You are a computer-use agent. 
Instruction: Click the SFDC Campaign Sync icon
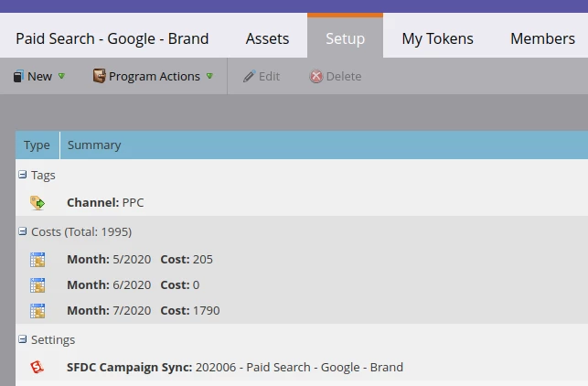pos(37,368)
